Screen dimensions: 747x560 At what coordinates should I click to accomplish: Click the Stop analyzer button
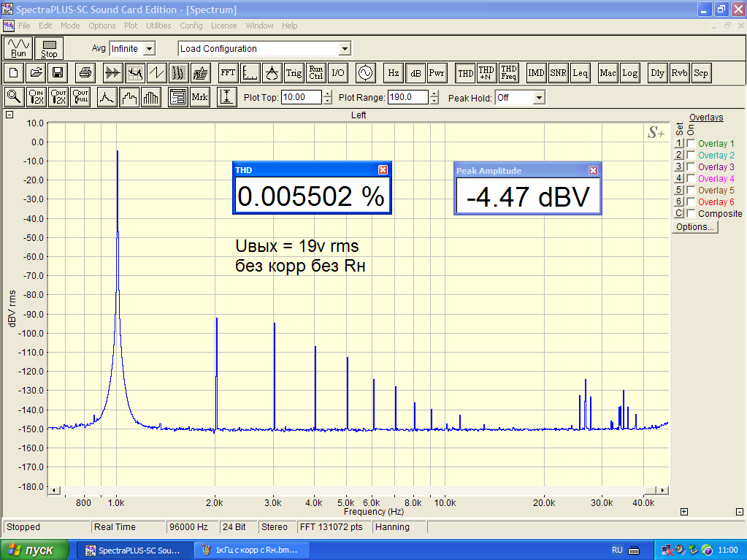point(49,48)
